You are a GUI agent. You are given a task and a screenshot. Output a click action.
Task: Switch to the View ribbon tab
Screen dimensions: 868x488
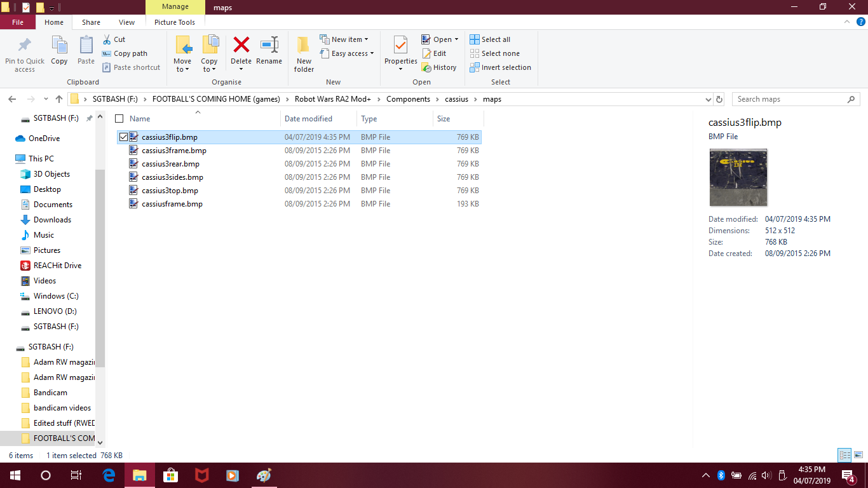pos(126,22)
